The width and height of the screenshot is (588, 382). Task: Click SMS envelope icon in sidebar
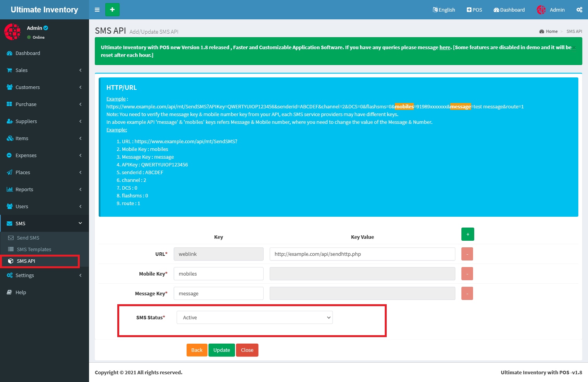point(10,224)
